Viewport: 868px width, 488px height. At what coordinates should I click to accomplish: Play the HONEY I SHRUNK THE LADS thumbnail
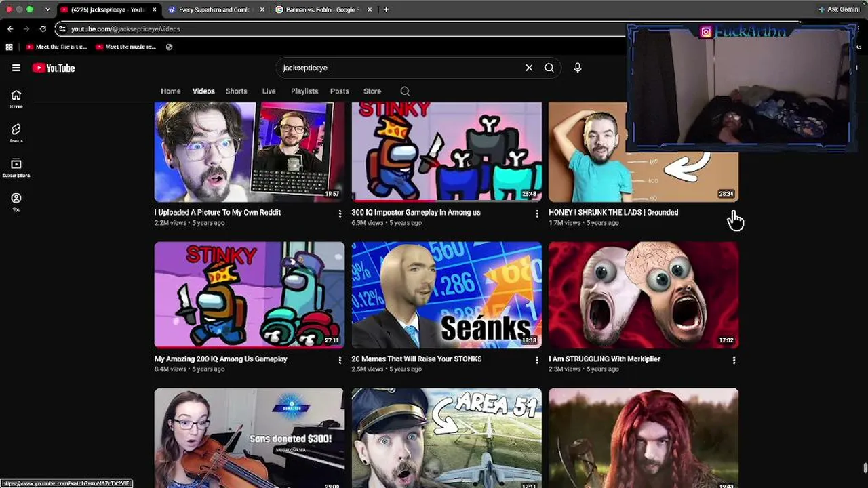pos(644,152)
